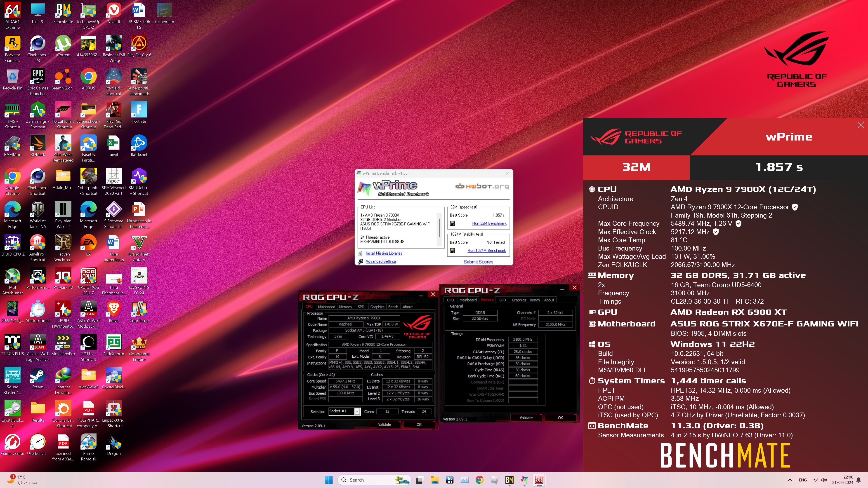This screenshot has height=488, width=868.
Task: Open the MSI Afterburner desktop icon
Action: (12, 282)
